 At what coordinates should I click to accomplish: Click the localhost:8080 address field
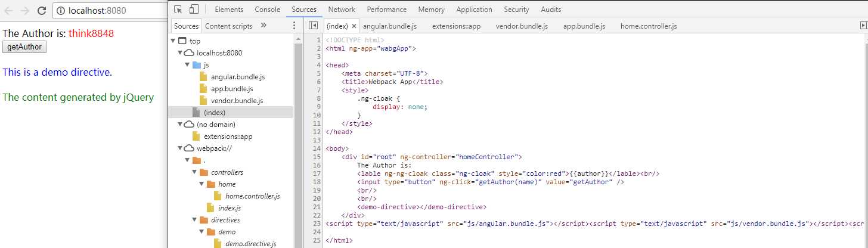[x=110, y=10]
